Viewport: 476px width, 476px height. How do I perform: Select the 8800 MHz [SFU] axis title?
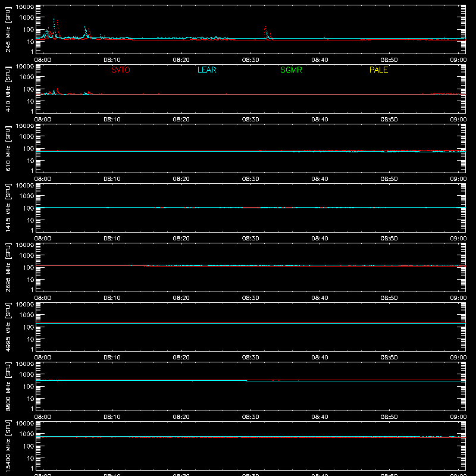8,387
